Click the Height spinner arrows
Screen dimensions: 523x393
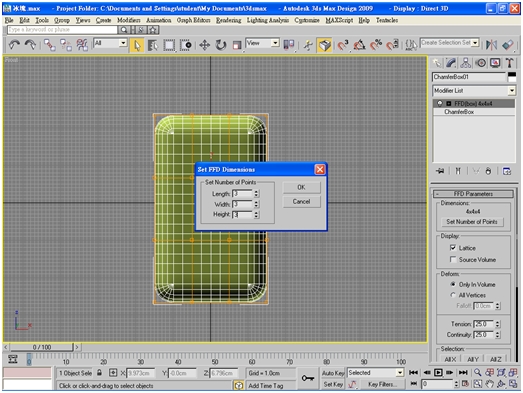pos(256,215)
